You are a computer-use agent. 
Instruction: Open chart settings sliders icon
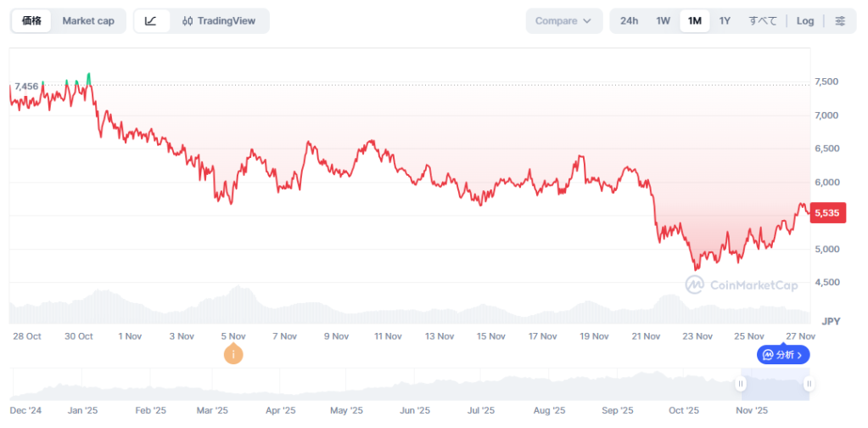(840, 21)
